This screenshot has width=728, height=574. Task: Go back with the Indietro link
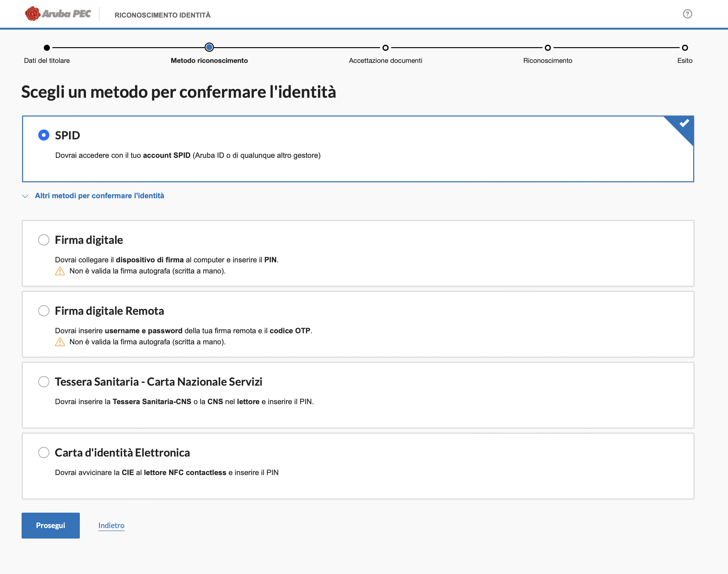(111, 526)
